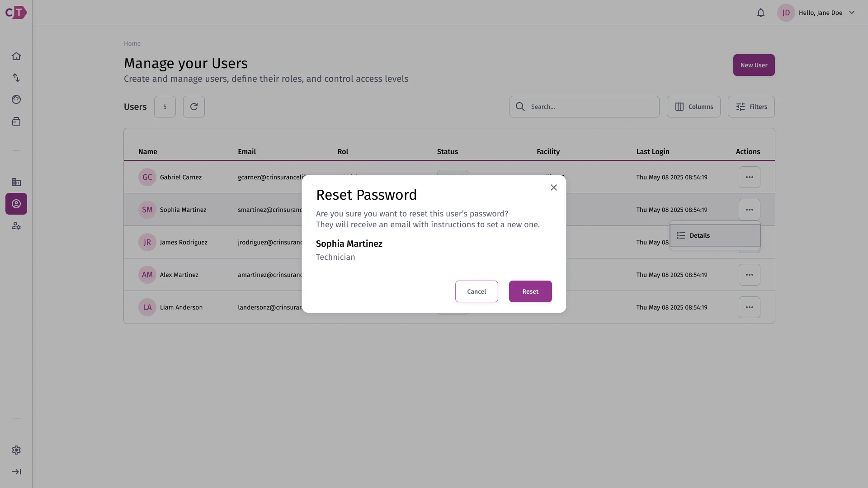Click the LA avatar of Liam Anderson
868x488 pixels.
147,307
